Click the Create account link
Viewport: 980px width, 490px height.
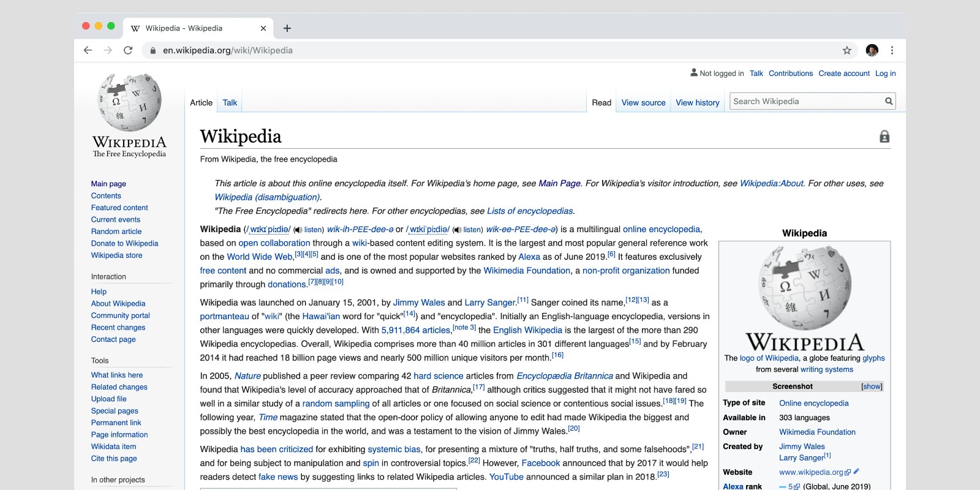[844, 73]
